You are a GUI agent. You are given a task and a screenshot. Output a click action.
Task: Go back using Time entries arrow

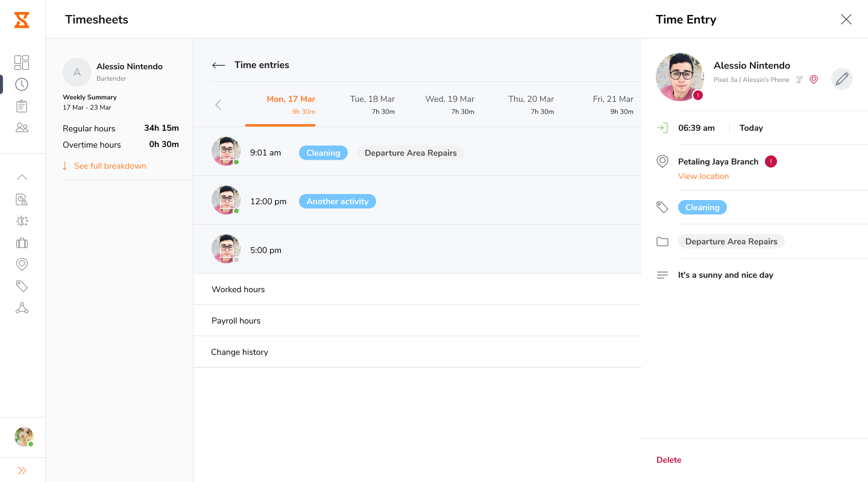(218, 65)
